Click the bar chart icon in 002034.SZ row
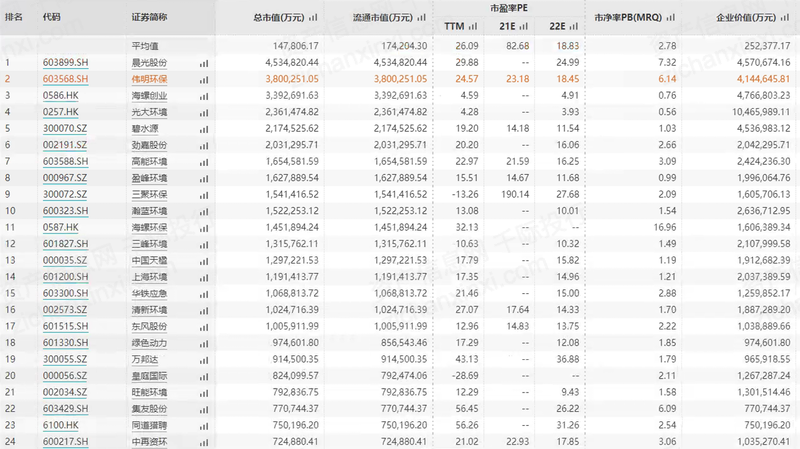The width and height of the screenshot is (800, 449). pyautogui.click(x=204, y=393)
